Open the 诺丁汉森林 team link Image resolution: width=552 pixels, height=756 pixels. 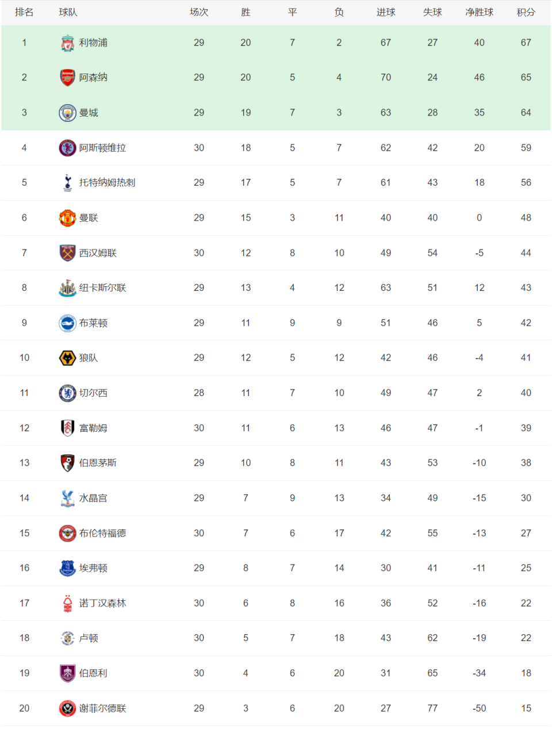102,603
